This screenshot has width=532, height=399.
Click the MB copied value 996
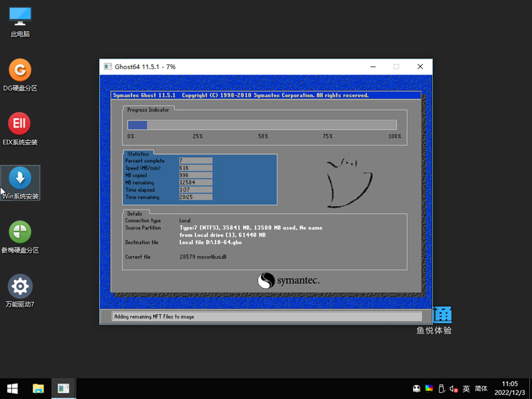(x=196, y=175)
